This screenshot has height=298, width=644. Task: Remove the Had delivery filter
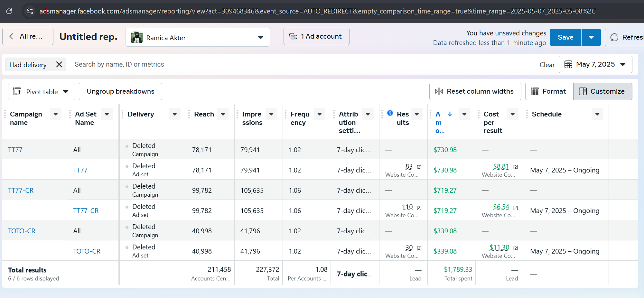pyautogui.click(x=59, y=64)
